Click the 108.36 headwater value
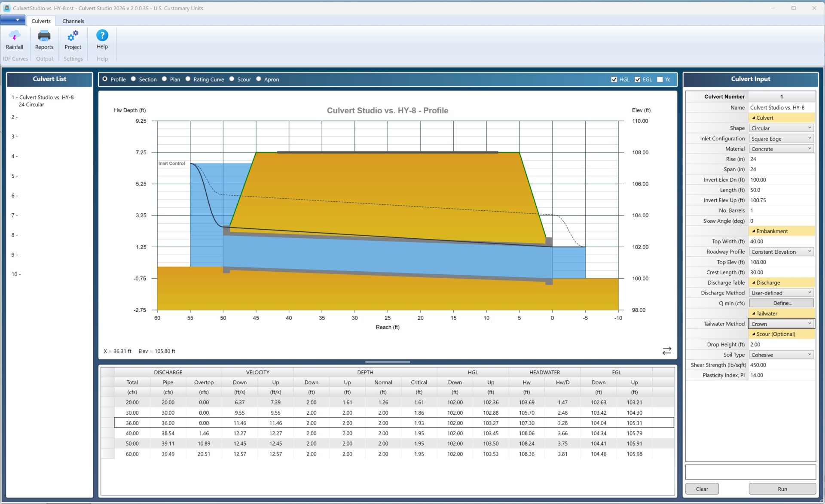Image resolution: width=825 pixels, height=504 pixels. pos(526,454)
